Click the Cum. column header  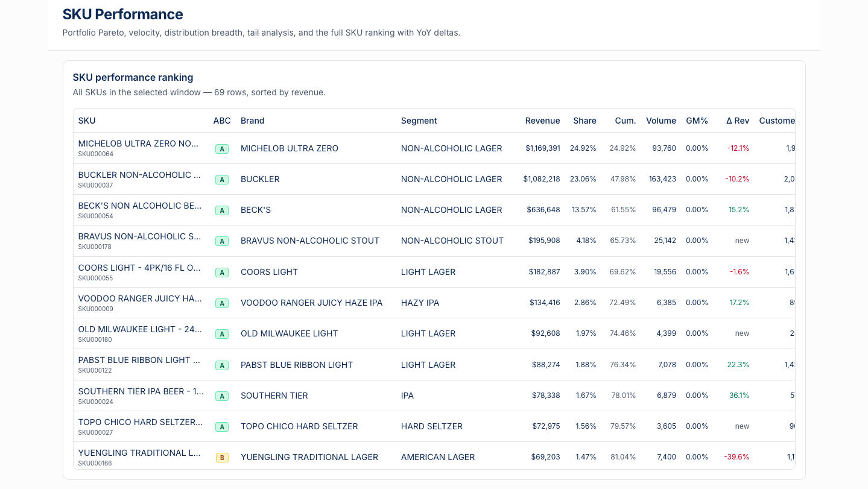[626, 121]
